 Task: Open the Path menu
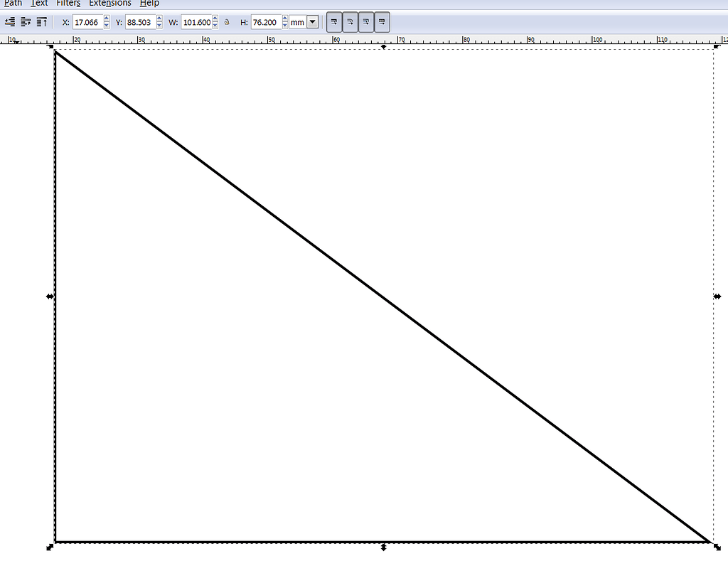[12, 4]
